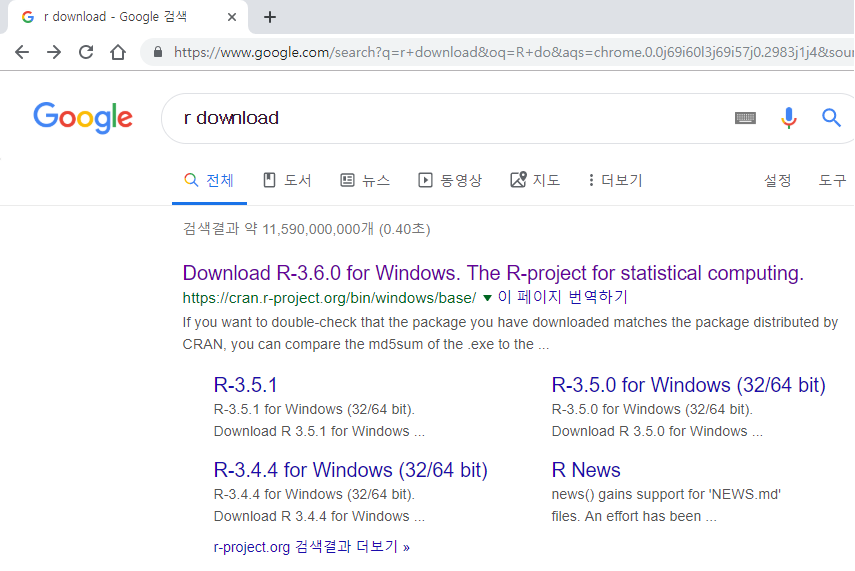Start voice search with the microphone icon
855x571 pixels.
[x=788, y=118]
